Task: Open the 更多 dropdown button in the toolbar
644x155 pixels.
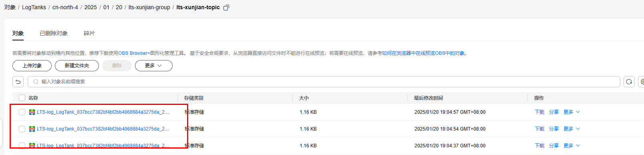Action: 154,66
